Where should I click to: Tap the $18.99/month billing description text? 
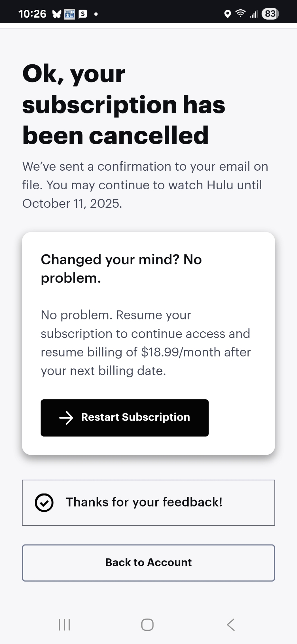point(145,343)
